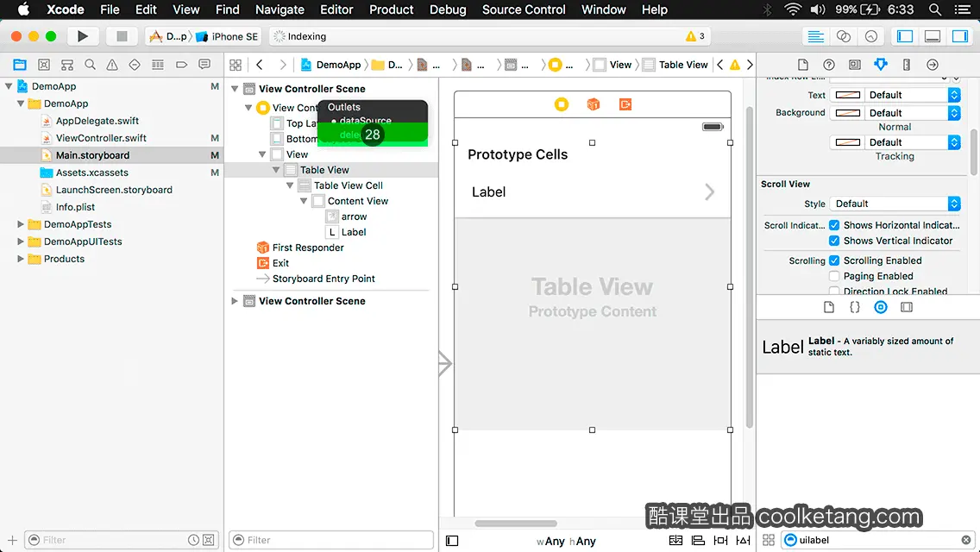Expand the Products group
The width and height of the screenshot is (980, 552).
pos(21,259)
